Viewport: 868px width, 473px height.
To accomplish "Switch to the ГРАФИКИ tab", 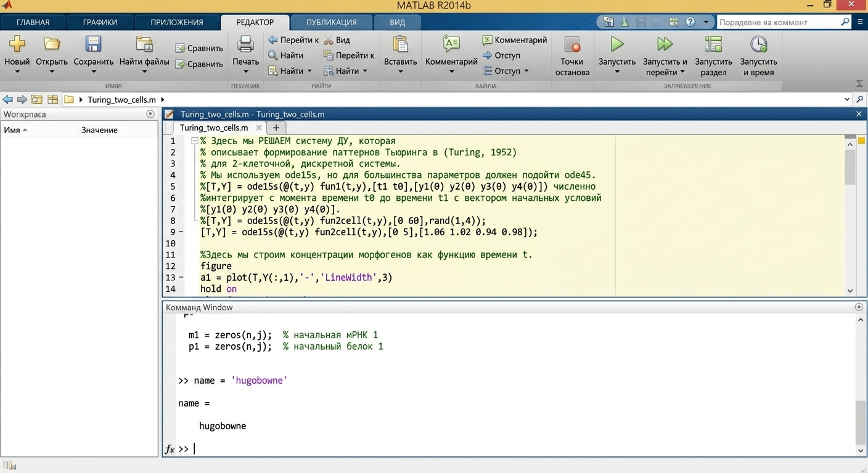I will (100, 22).
